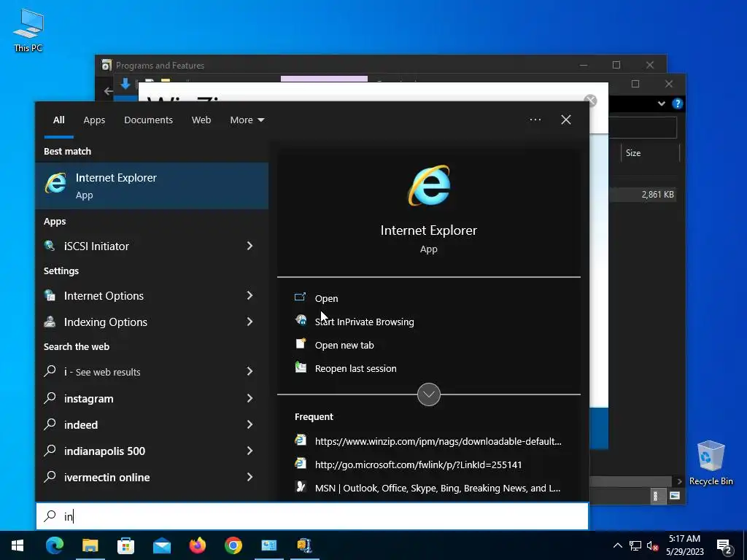Expand indianapolis 500 suggestion arrow
The height and width of the screenshot is (560, 747).
(x=249, y=451)
